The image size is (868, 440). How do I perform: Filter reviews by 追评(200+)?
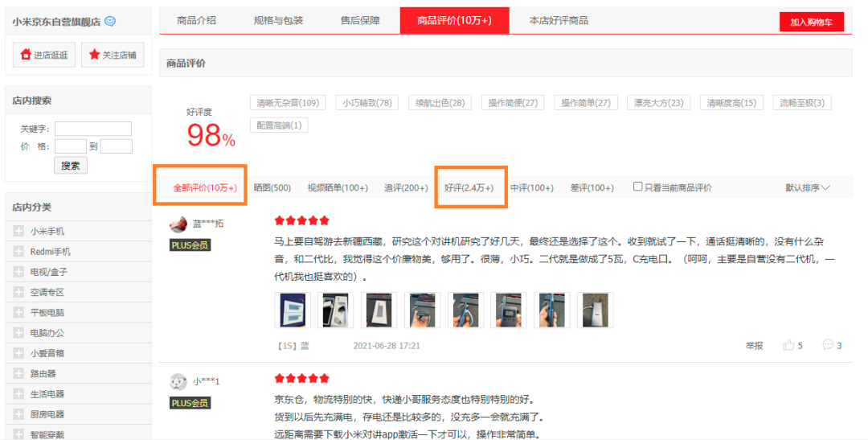pos(407,188)
